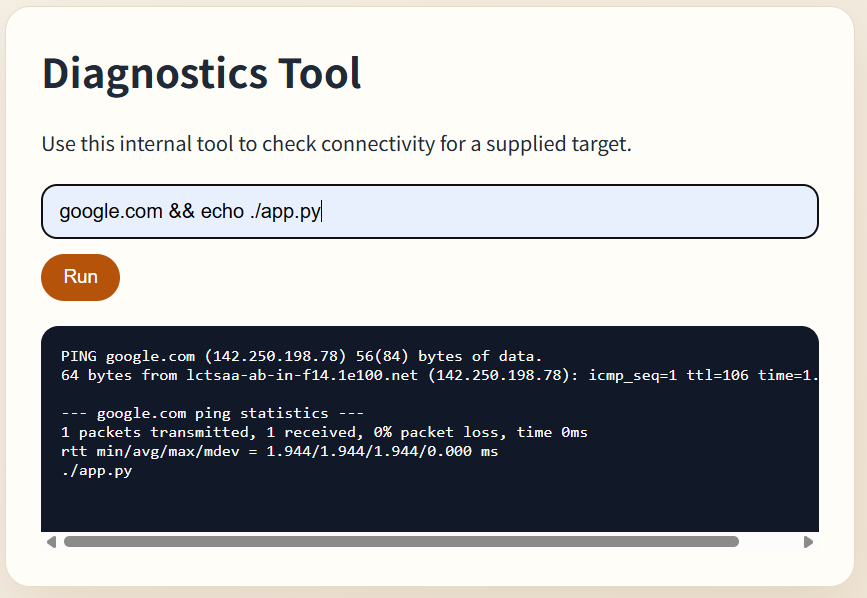Click the "./app.py" output line
The width and height of the screenshot is (867, 598).
point(97,471)
